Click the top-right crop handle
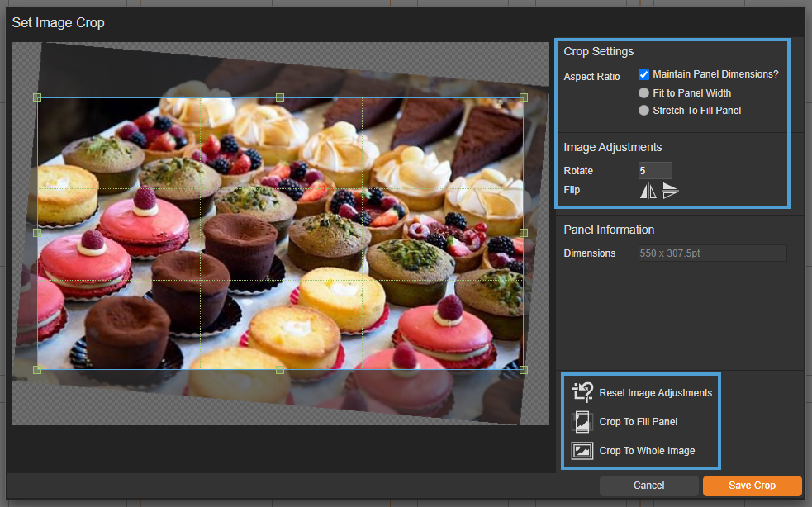 pyautogui.click(x=524, y=97)
